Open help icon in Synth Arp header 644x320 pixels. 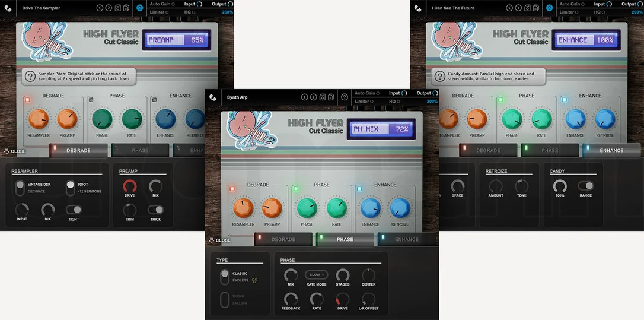coord(345,97)
